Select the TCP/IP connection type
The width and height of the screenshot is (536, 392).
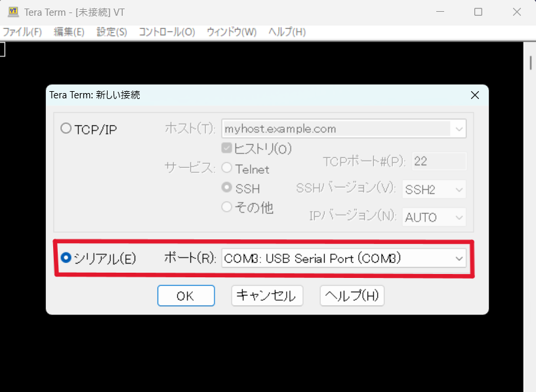tap(66, 128)
